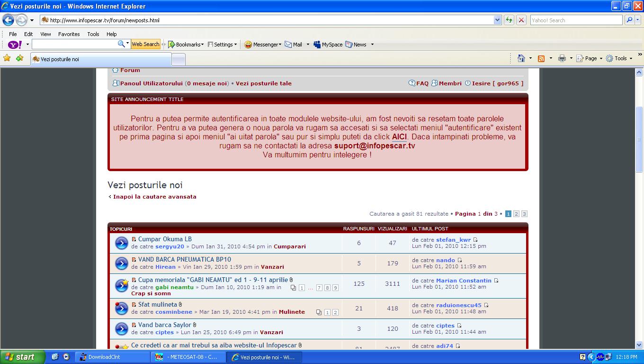Click the Web Search button
Viewport: 644px width, 364px height.
145,44
